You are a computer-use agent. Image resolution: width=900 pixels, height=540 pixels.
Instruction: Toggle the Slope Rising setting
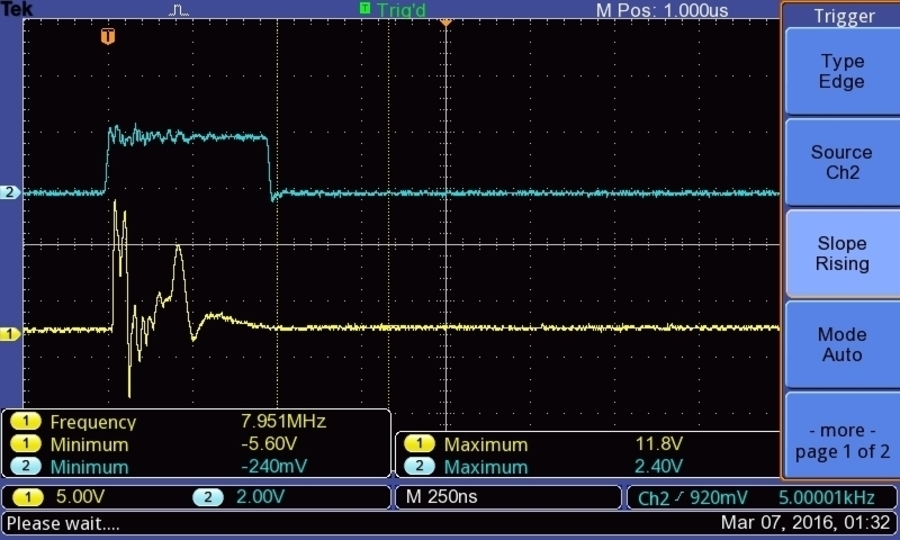(x=841, y=254)
